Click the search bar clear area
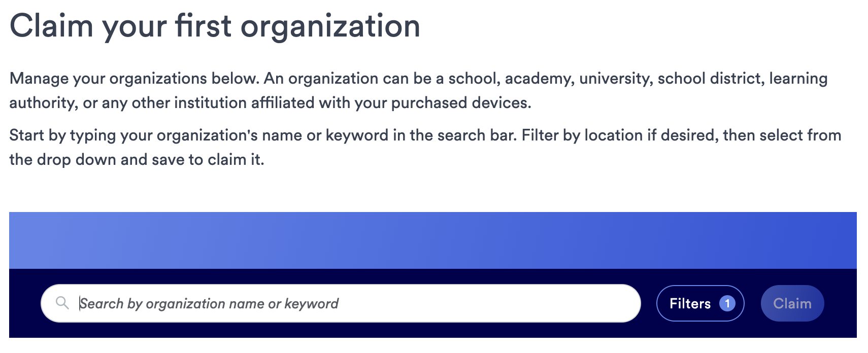 [x=457, y=303]
